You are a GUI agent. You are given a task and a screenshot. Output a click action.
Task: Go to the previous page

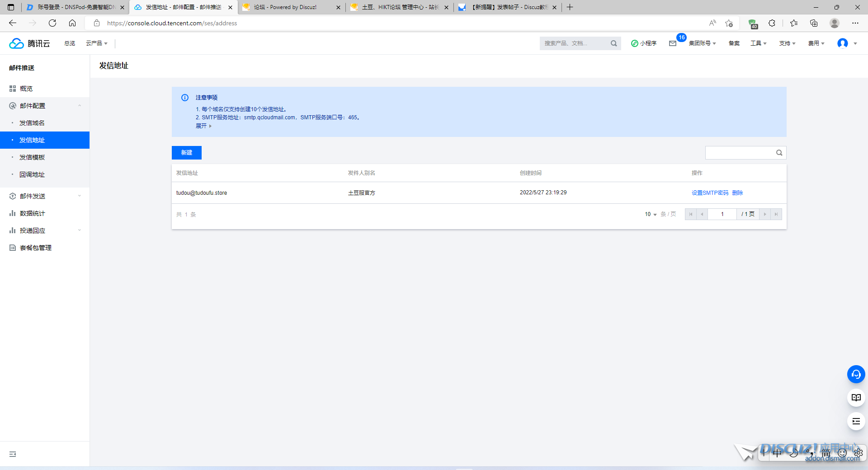click(702, 214)
